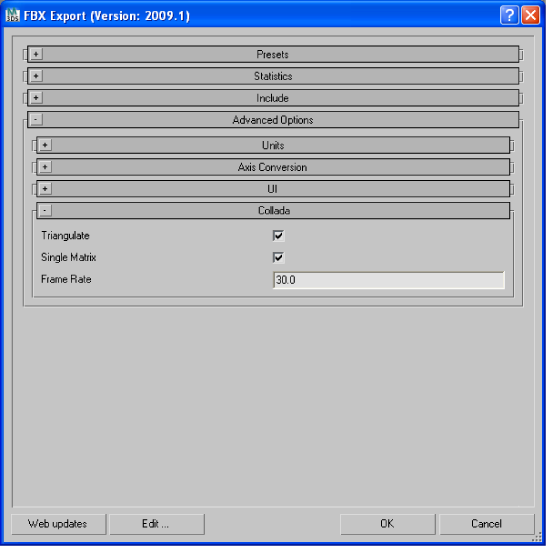546x546 pixels.
Task: Collapse Advanced Options using its minus icon
Action: 36,120
